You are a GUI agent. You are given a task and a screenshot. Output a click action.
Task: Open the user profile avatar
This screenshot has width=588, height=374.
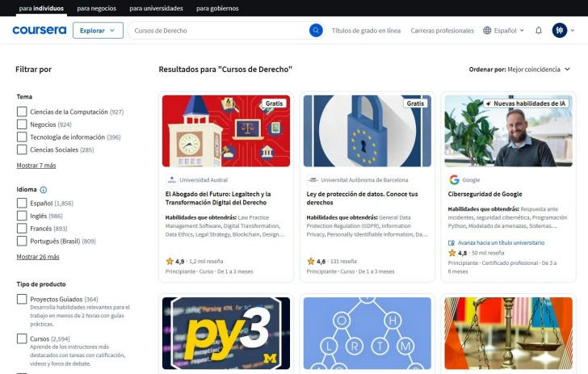[x=559, y=31]
